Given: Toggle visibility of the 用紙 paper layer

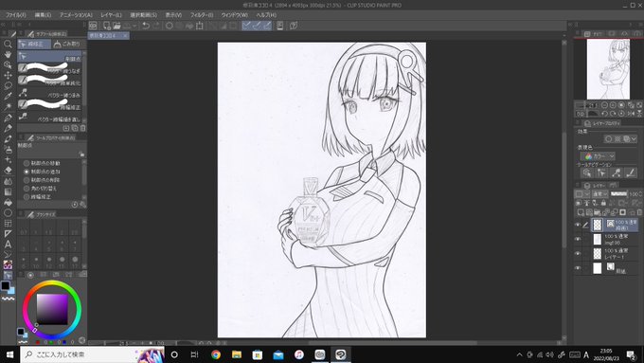Looking at the screenshot, I should click(578, 268).
